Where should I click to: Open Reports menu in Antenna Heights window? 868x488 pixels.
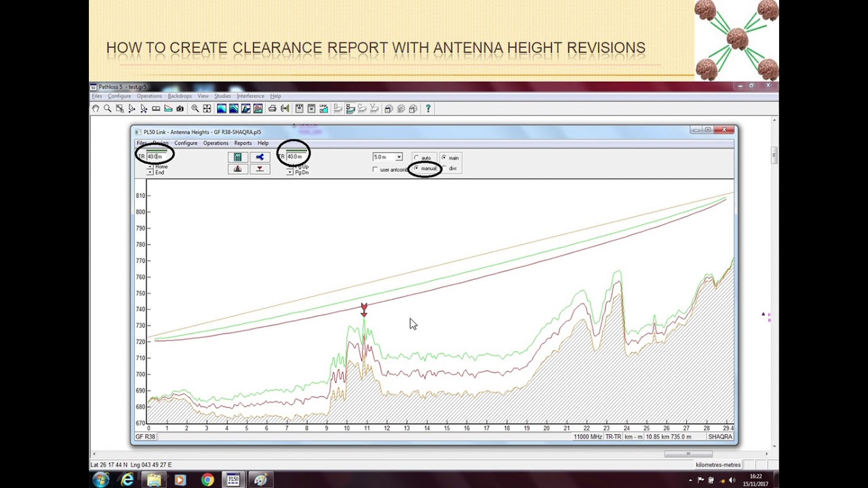coord(243,143)
